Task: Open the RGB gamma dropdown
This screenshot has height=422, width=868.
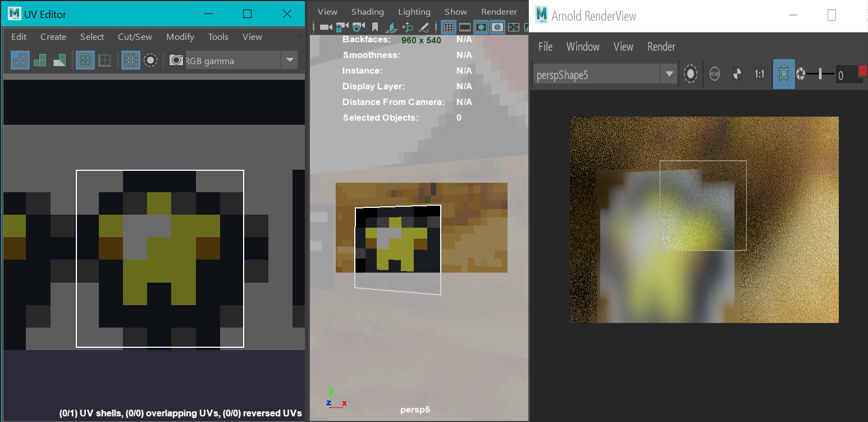Action: [290, 60]
